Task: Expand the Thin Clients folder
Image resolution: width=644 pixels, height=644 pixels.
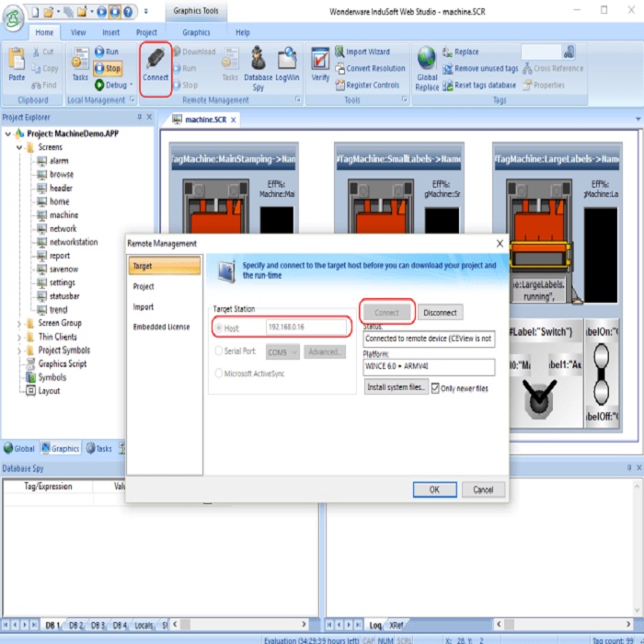Action: pyautogui.click(x=19, y=338)
